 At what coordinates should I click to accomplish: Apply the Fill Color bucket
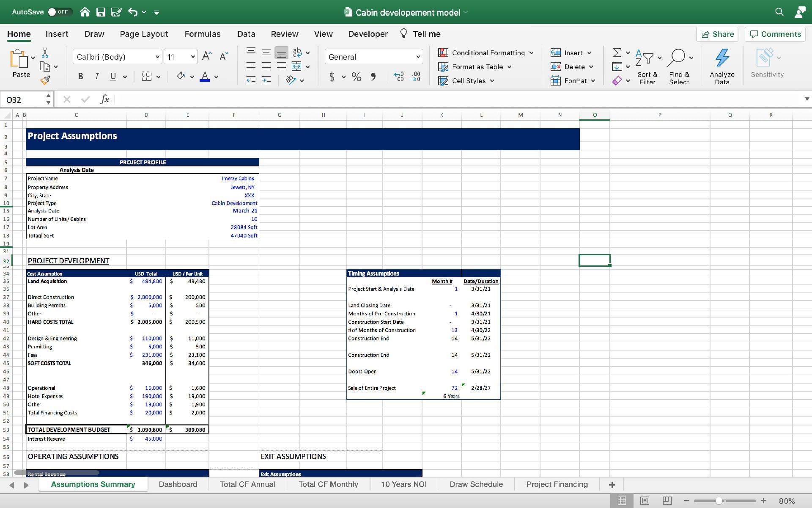point(181,76)
